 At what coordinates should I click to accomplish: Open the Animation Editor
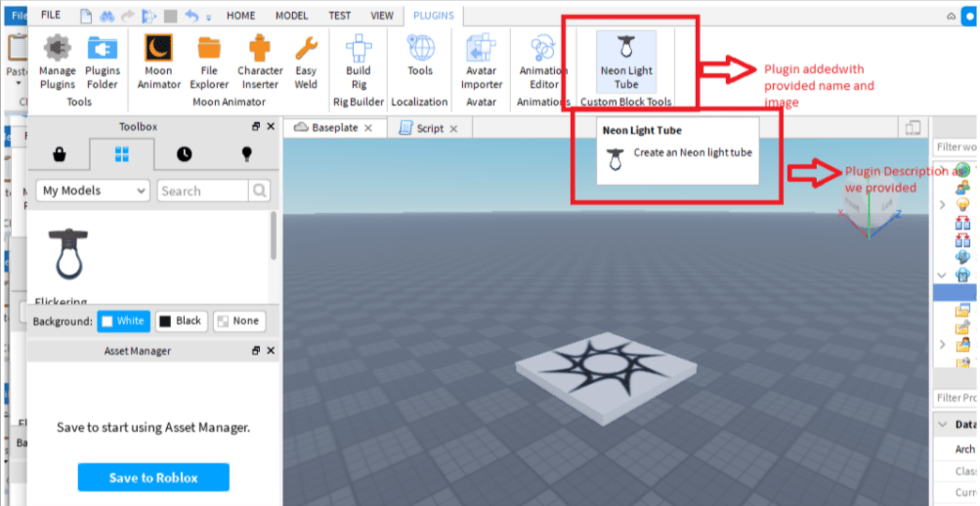point(542,63)
